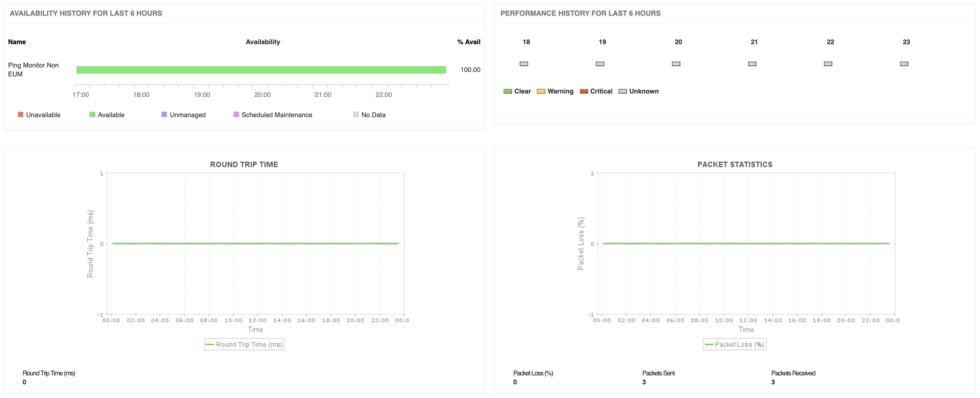Select the Name column header
This screenshot has height=398, width=980.
(17, 42)
